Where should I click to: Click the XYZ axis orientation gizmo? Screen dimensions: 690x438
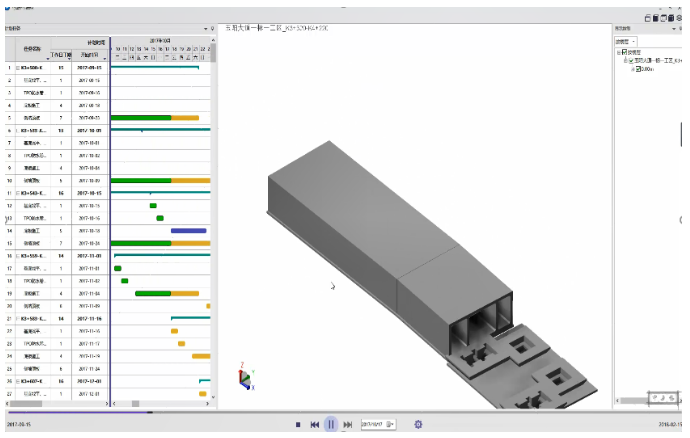(246, 377)
